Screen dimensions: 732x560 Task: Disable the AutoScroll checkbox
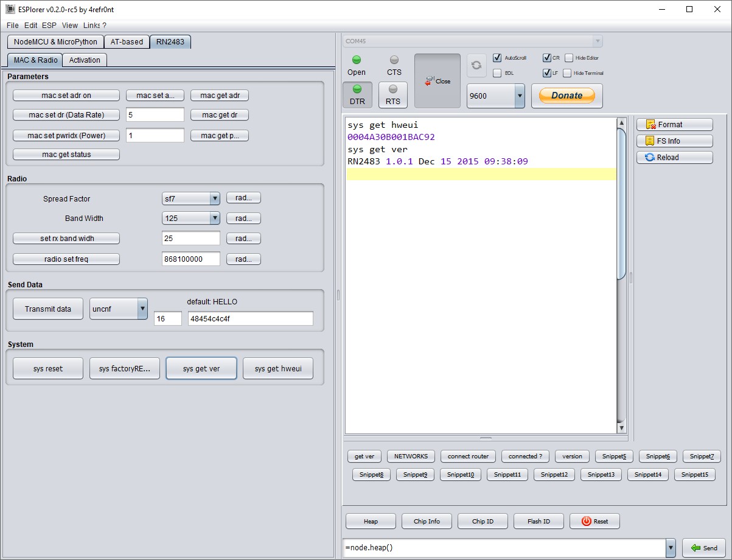pos(497,58)
